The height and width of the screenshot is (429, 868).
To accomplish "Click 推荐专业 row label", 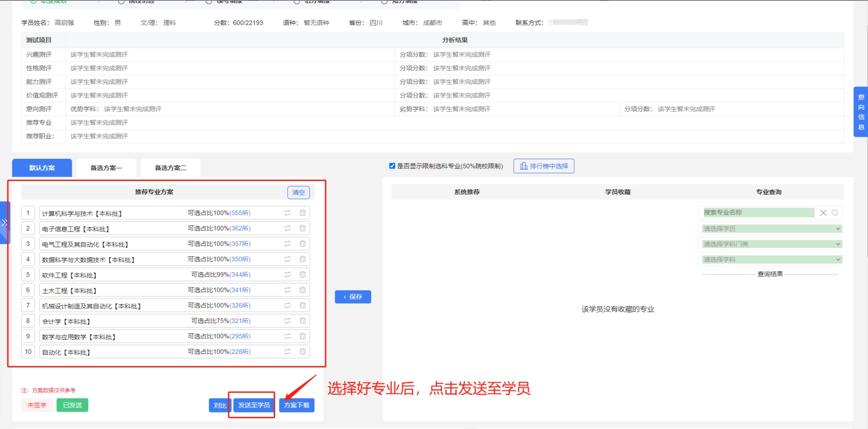I will coord(39,123).
